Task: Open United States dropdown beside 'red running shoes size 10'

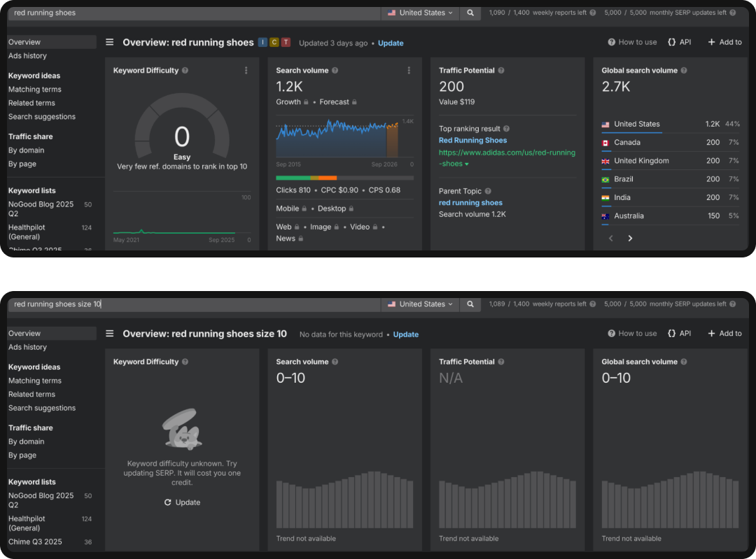Action: 421,304
